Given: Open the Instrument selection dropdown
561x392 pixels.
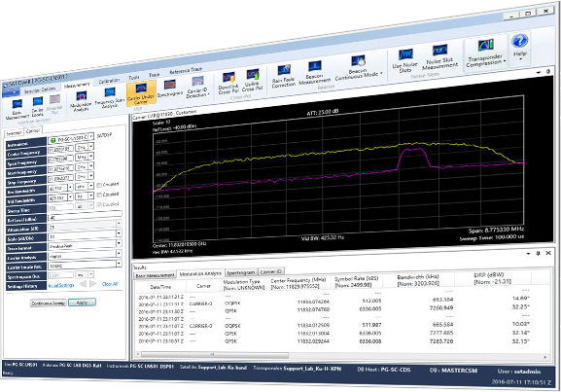Looking at the screenshot, I should pos(90,137).
